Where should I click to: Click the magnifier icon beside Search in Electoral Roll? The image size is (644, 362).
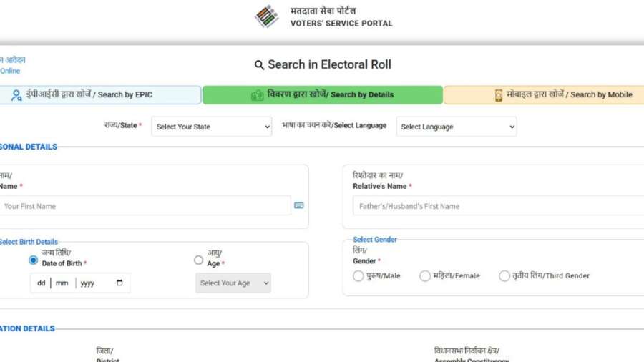259,65
